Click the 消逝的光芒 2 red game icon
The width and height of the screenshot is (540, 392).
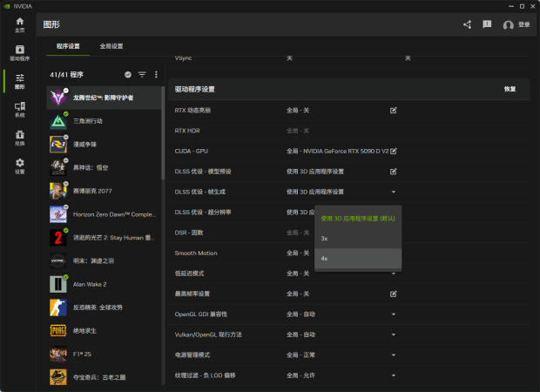pos(58,237)
